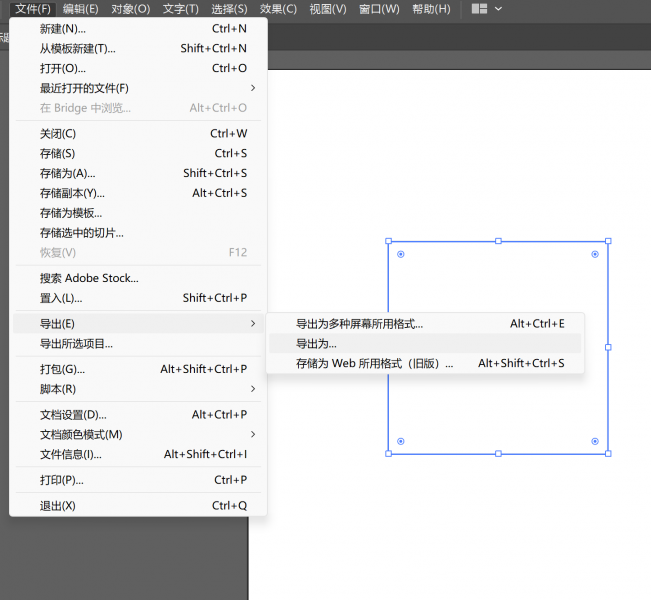Click the arrange documents icon in menu bar
Viewport: 651px width, 600px height.
coord(479,9)
